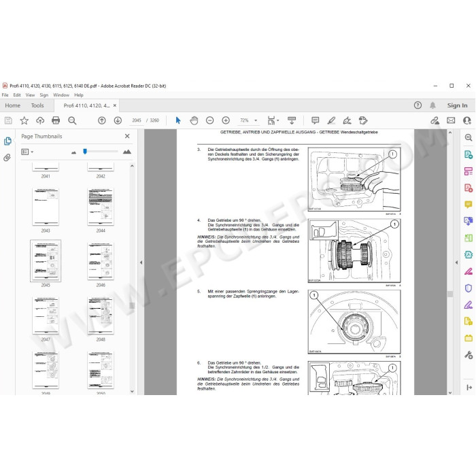The height and width of the screenshot is (476, 476).
Task: Send file by email icon
Action: (451, 120)
